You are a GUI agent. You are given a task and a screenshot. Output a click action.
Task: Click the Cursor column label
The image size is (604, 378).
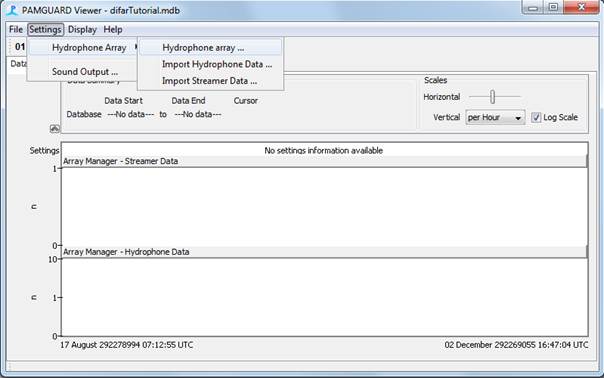click(x=246, y=101)
